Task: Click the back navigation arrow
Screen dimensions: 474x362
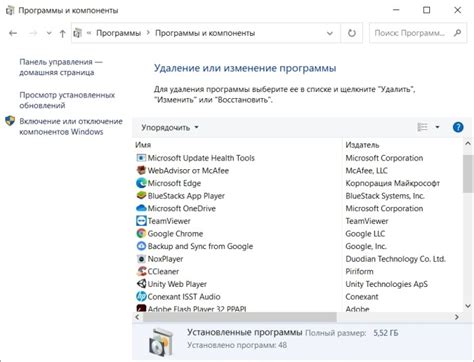Action: [x=13, y=33]
